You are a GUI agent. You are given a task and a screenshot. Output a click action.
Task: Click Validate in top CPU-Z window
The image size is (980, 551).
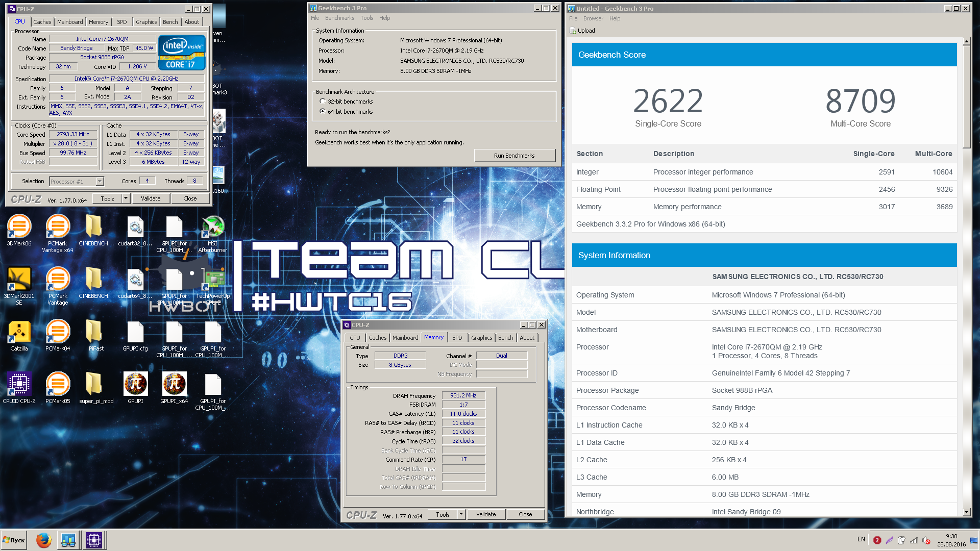151,198
